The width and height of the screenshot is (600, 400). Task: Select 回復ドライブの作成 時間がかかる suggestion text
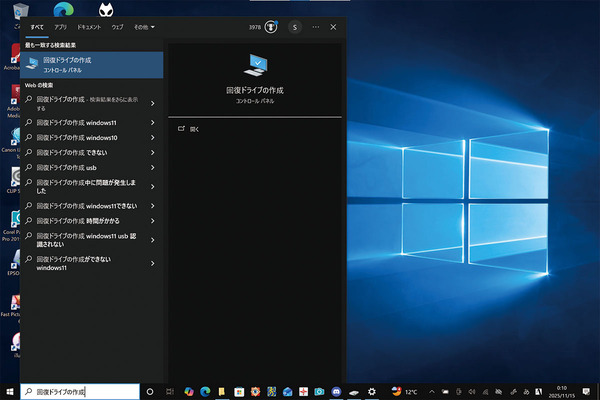(x=78, y=221)
